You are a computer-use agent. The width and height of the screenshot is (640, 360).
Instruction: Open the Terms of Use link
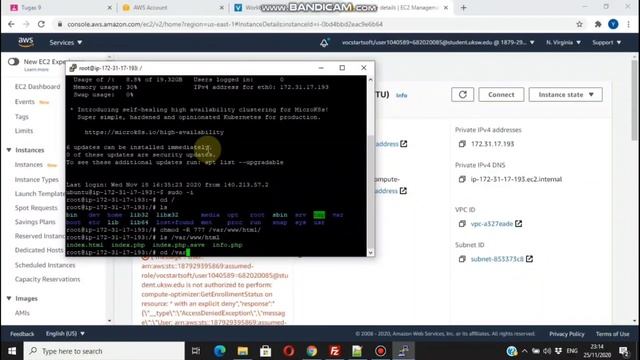pos(612,334)
